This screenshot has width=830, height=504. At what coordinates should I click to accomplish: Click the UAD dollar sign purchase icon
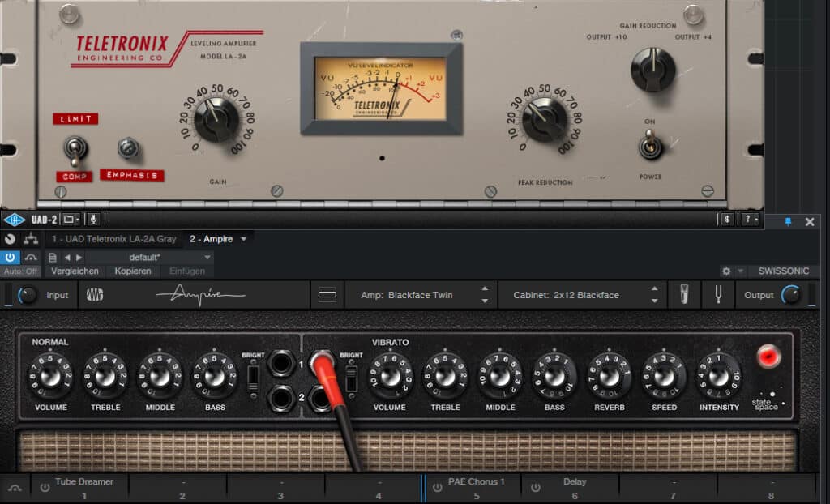727,219
